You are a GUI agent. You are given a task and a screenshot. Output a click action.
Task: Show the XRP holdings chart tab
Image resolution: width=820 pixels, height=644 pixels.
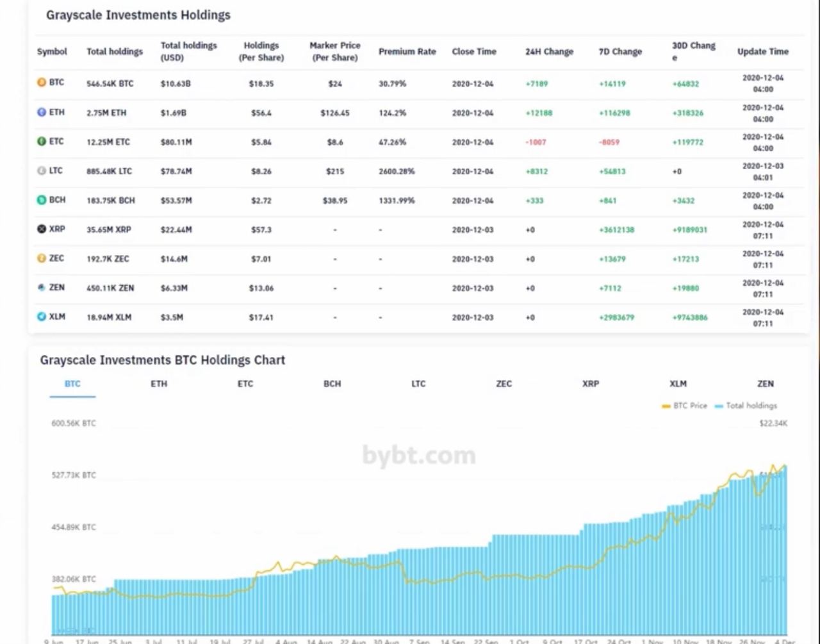[x=591, y=384]
